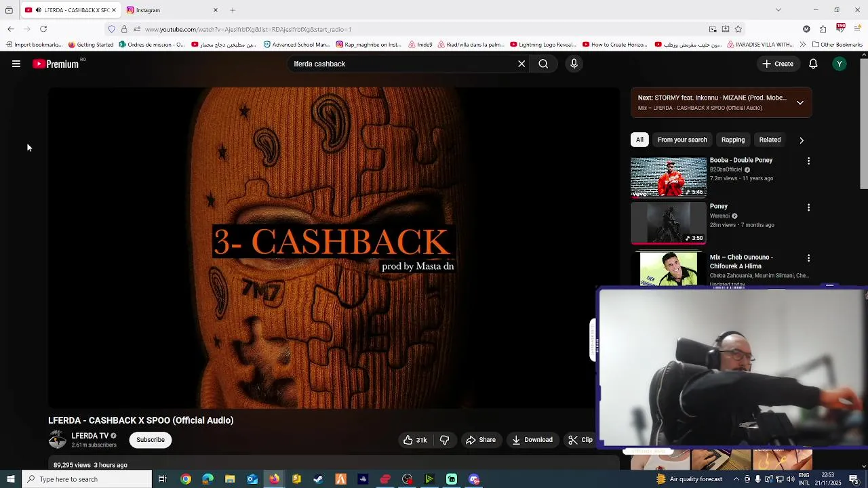
Task: Open the Air quality forecast widget
Action: click(689, 479)
